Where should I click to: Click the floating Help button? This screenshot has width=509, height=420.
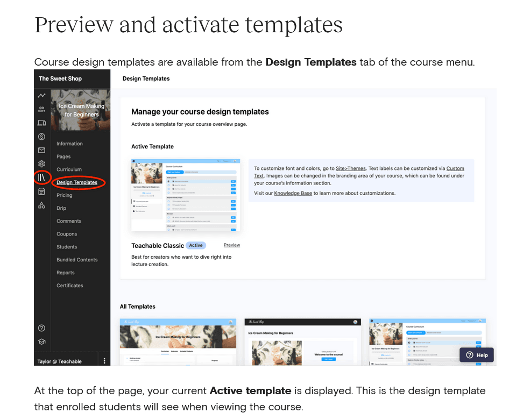point(477,355)
